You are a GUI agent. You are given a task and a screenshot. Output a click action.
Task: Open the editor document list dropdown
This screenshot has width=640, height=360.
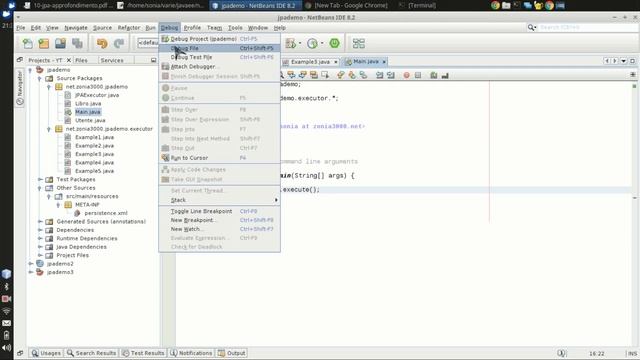[624, 61]
